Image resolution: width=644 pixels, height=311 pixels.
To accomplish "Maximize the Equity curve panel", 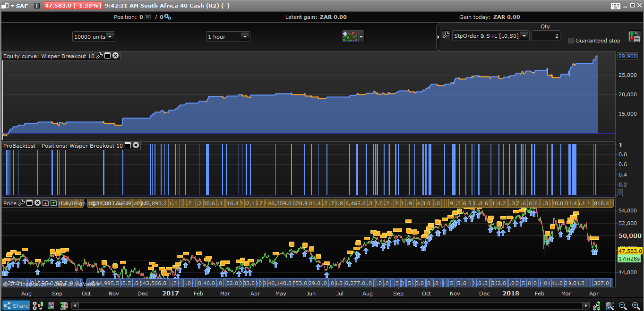I will [x=107, y=56].
